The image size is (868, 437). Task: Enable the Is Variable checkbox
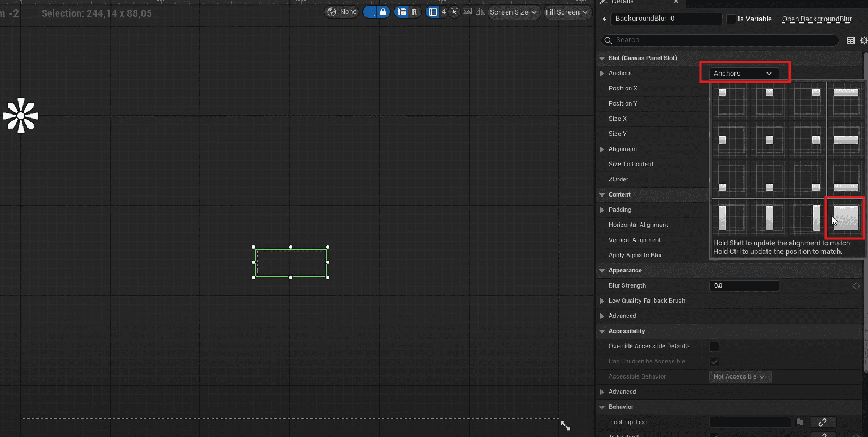point(731,19)
